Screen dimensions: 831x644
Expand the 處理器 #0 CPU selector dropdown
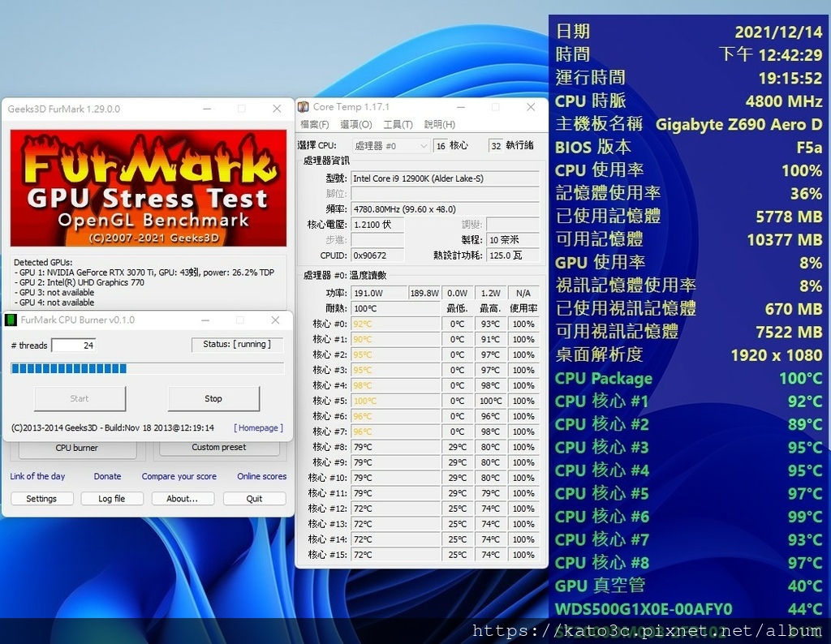point(390,146)
